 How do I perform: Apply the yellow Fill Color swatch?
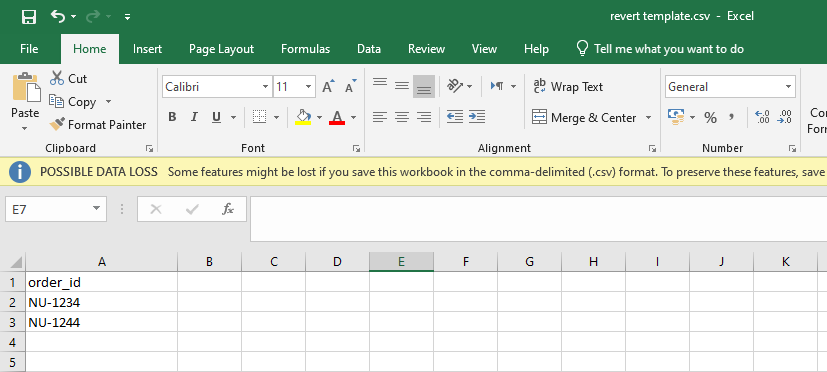click(303, 117)
